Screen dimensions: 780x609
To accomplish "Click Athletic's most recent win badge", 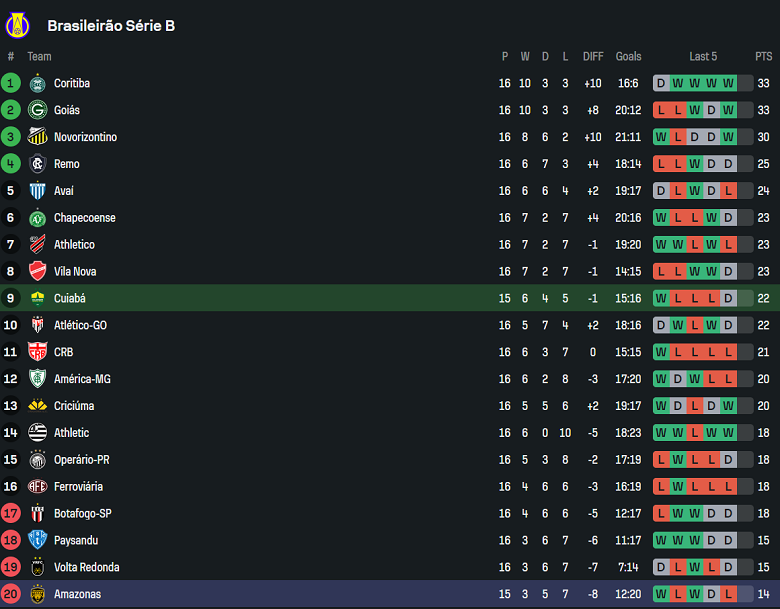I will [x=729, y=433].
